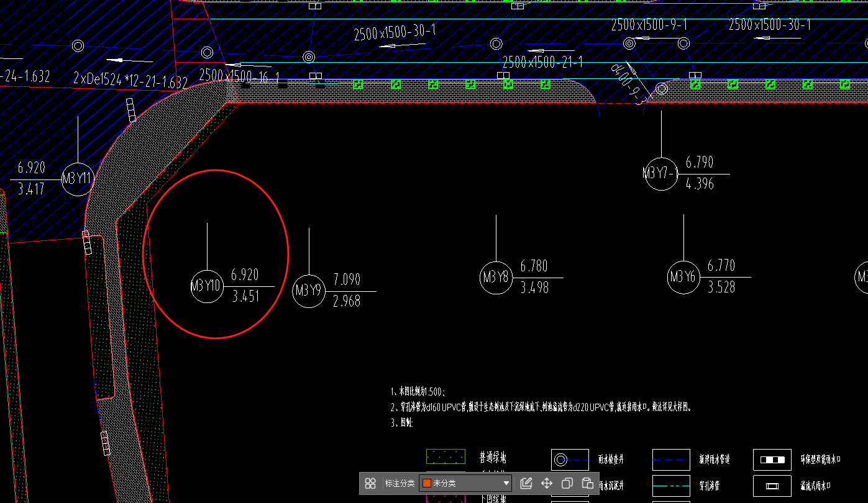Click the 普通绿地 green hatch legend swatch
868x503 pixels.
(445, 456)
